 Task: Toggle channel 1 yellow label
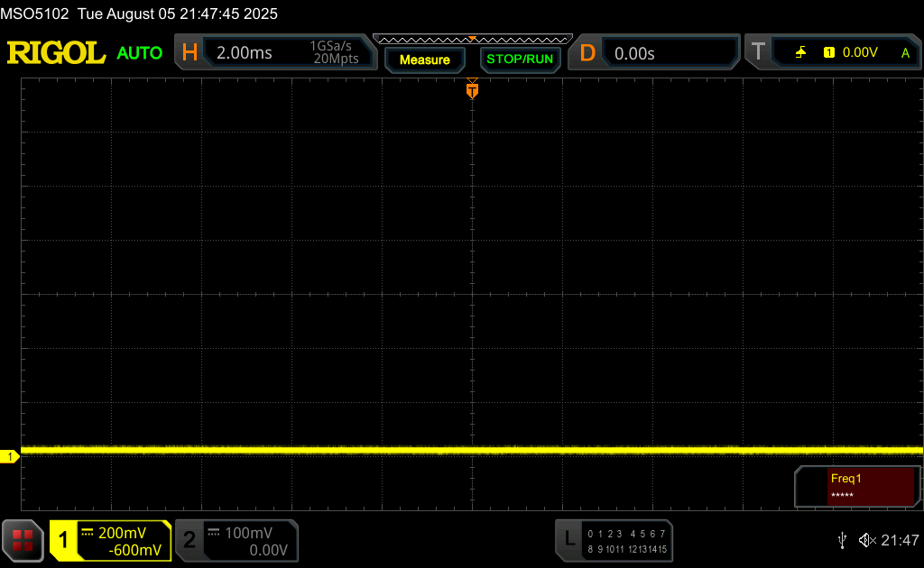(x=63, y=540)
